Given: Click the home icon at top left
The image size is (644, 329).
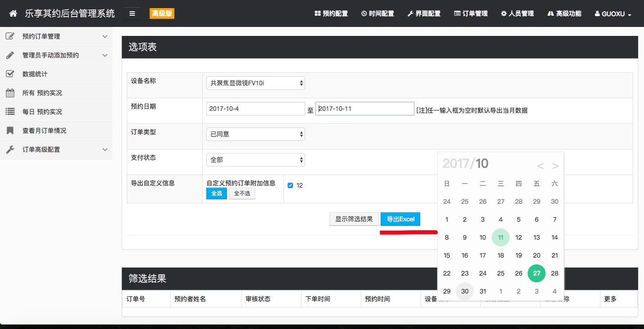Looking at the screenshot, I should (x=13, y=13).
